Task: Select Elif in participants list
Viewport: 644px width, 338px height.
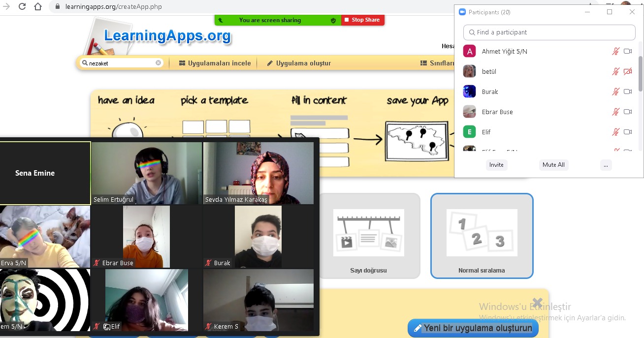Action: click(548, 132)
